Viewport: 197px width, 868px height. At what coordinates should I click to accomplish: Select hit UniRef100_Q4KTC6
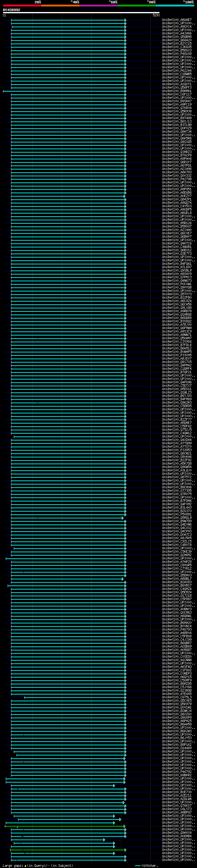pyautogui.click(x=177, y=243)
